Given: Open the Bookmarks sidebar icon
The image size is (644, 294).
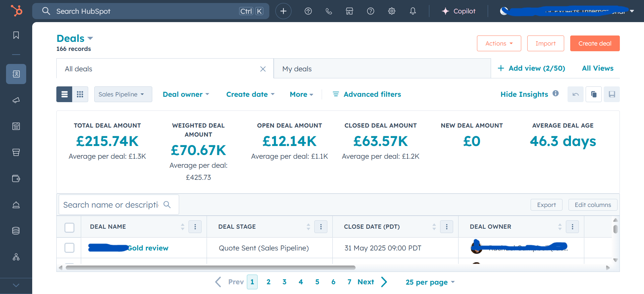Looking at the screenshot, I should pos(16,35).
